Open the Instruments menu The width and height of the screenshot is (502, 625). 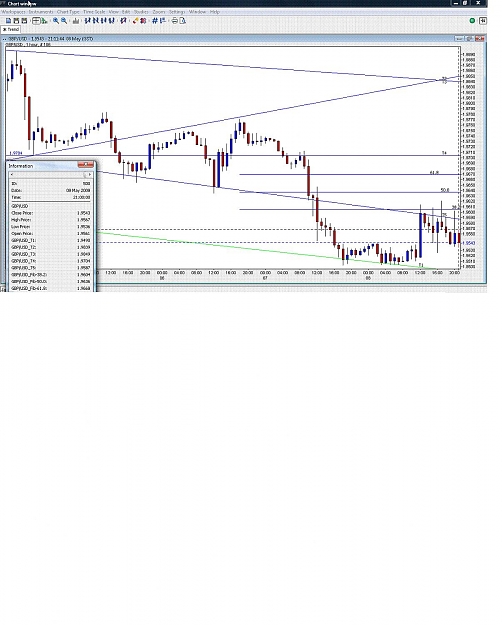tap(41, 12)
